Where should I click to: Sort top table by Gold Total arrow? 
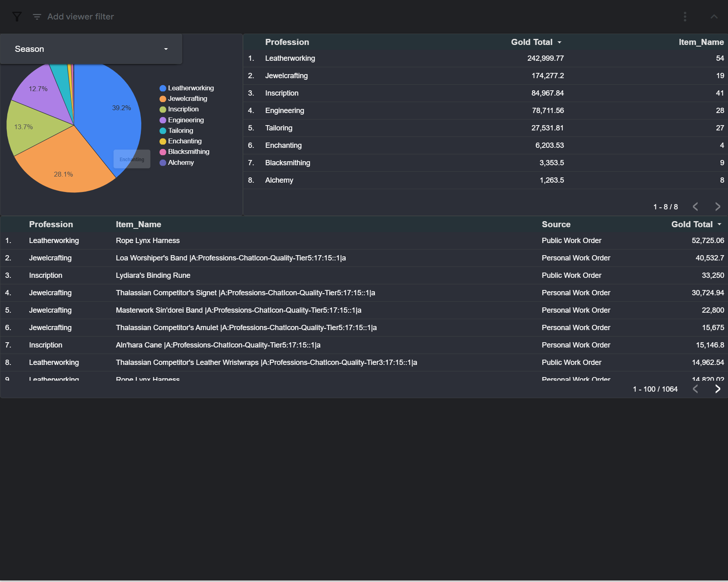tap(560, 42)
